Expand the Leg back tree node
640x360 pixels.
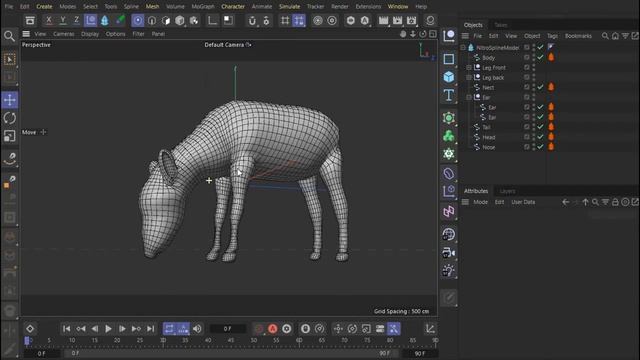[x=469, y=77]
